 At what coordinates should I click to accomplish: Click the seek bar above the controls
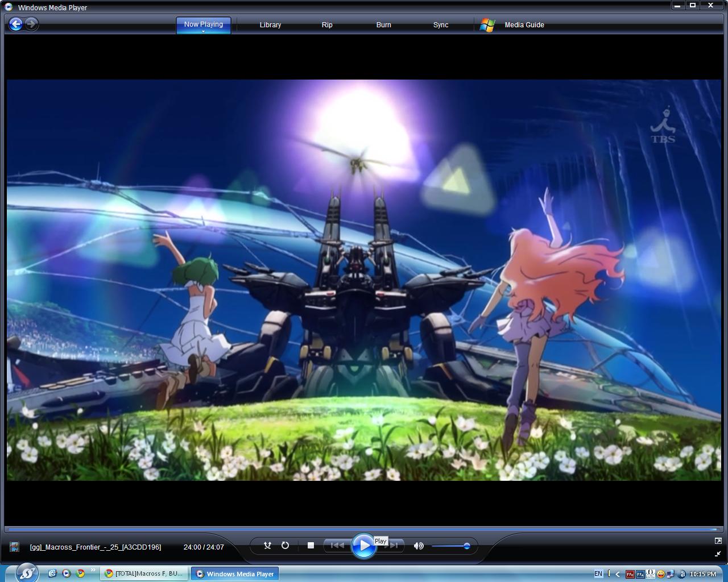pos(363,529)
